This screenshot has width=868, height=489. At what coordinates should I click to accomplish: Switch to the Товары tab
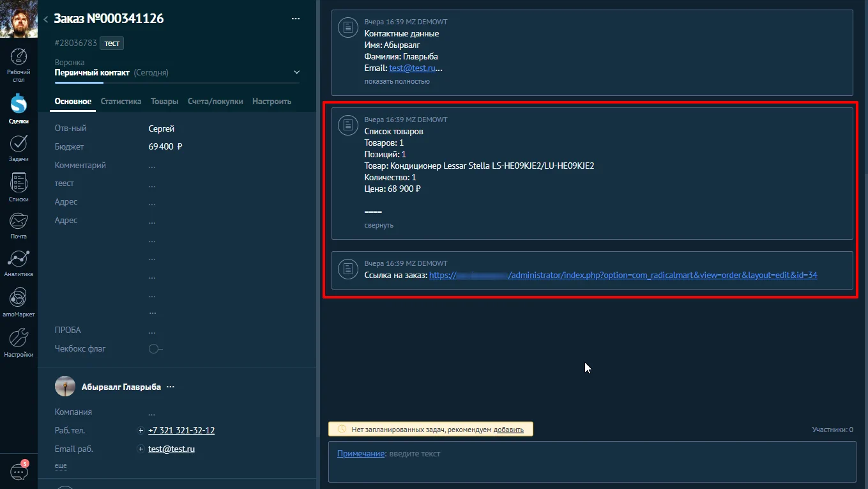pos(164,101)
